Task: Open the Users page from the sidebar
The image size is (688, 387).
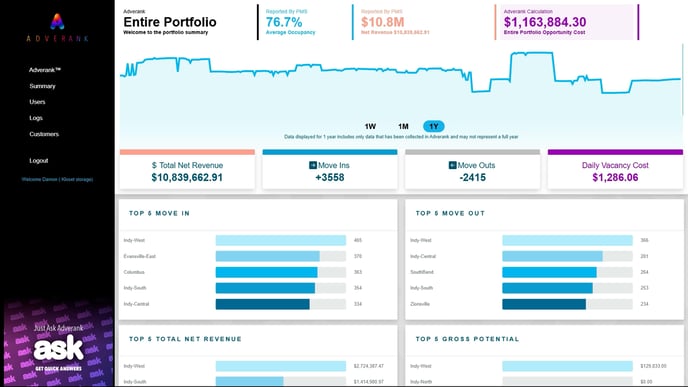Action: click(x=37, y=102)
